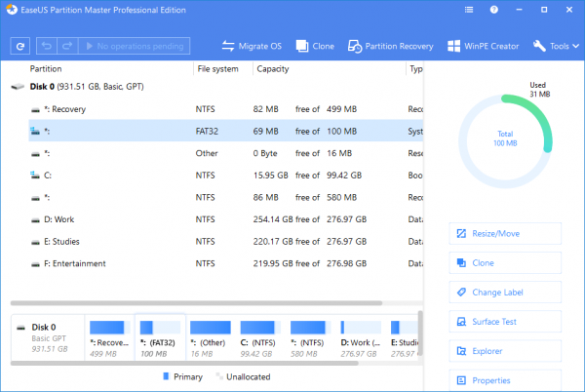Screen dimensions: 585x392
Task: Click the Unallocated legend color swatch
Action: [219, 376]
